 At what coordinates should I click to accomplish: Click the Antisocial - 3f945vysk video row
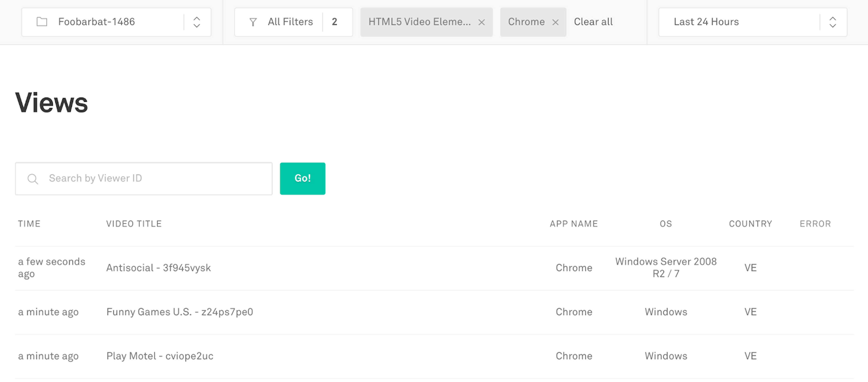pyautogui.click(x=434, y=268)
